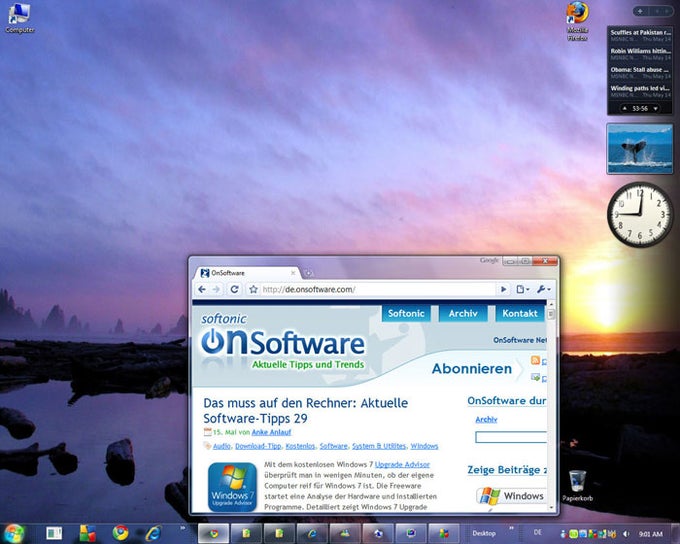The image size is (680, 544).
Task: Switch to the Internet Explorer taskbar button
Action: coord(312,533)
